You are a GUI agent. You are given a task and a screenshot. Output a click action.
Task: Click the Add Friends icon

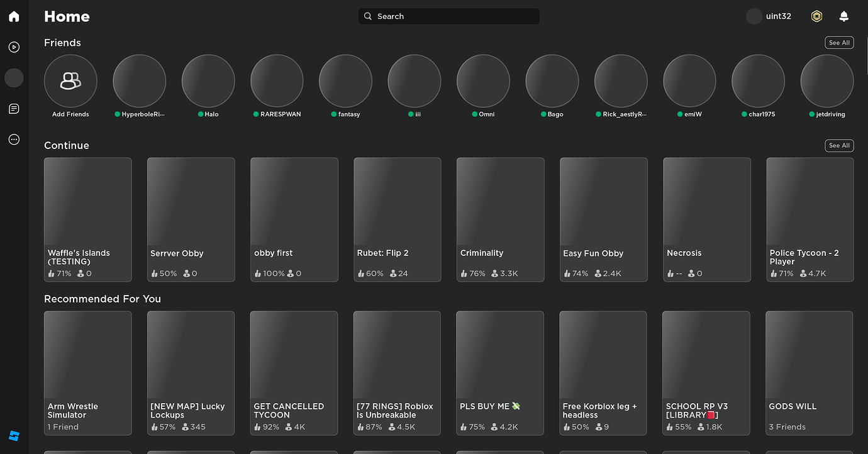[x=70, y=81]
